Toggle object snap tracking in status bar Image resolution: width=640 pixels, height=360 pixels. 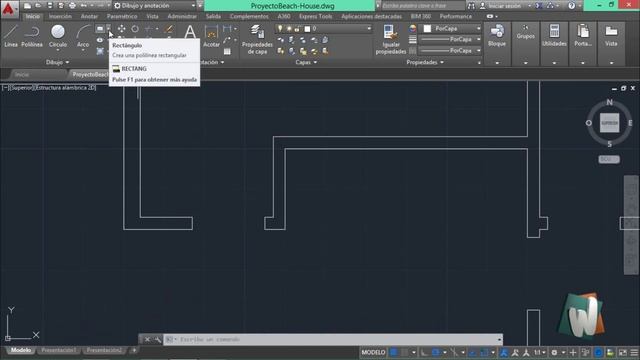point(473,352)
